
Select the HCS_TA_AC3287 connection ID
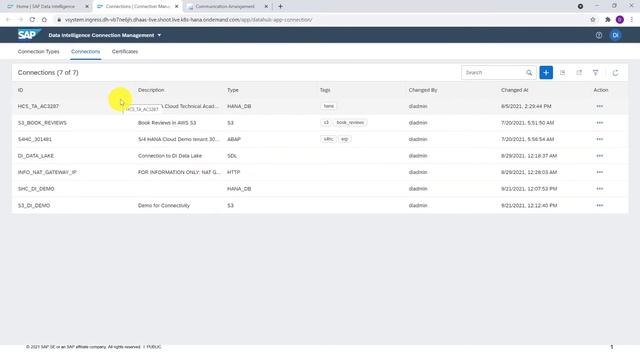(38, 106)
